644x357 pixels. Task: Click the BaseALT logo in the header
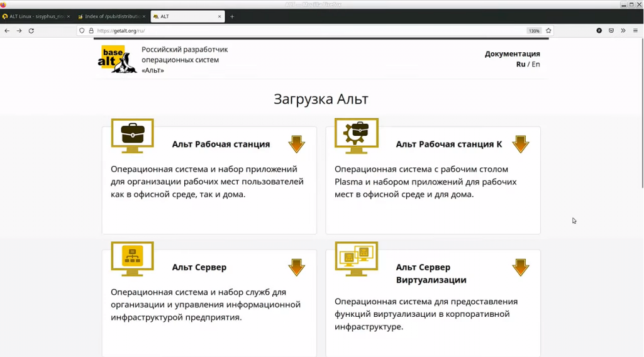[x=118, y=59]
